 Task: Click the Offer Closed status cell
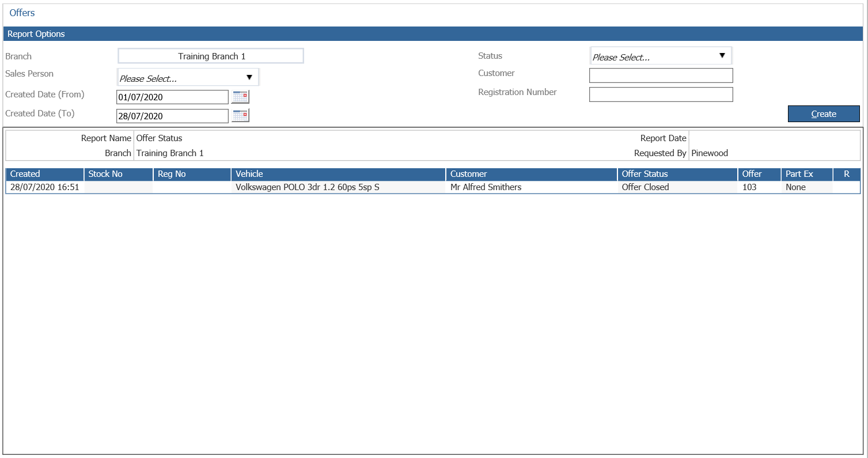677,187
